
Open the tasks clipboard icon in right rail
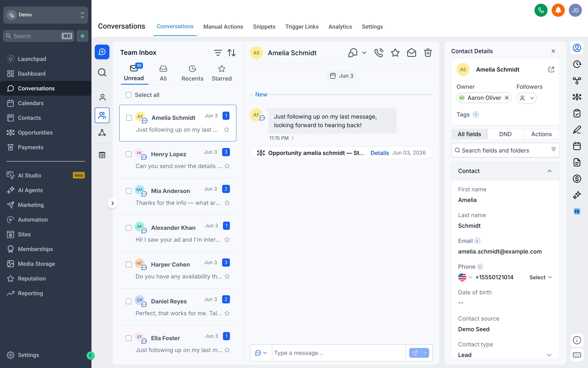click(577, 113)
